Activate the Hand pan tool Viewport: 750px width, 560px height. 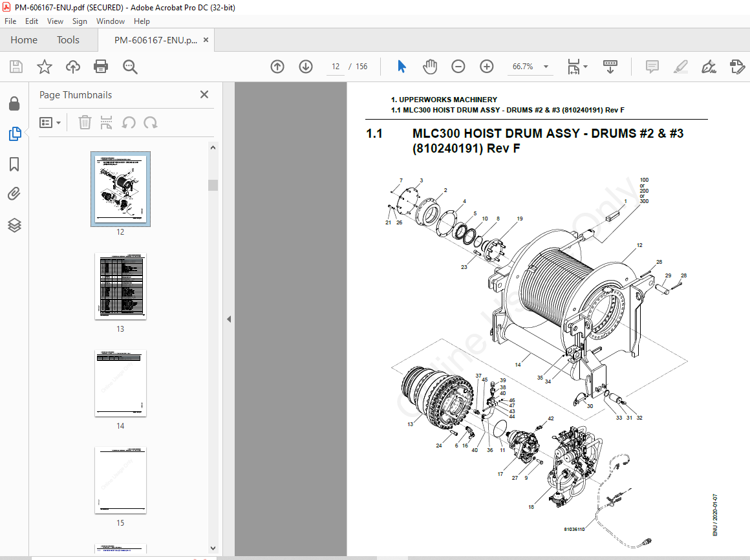pos(430,67)
